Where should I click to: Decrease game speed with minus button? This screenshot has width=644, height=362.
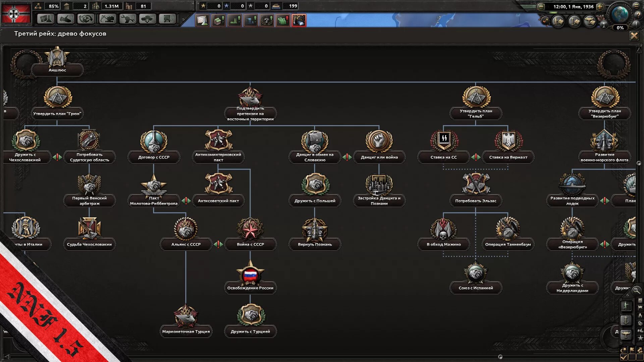tap(541, 6)
